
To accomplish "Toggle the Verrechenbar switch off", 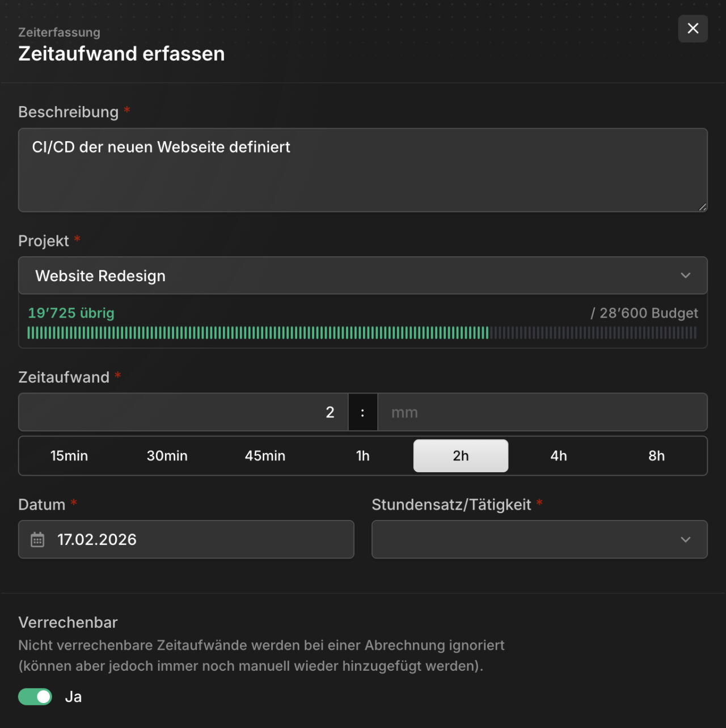I will pos(35,697).
